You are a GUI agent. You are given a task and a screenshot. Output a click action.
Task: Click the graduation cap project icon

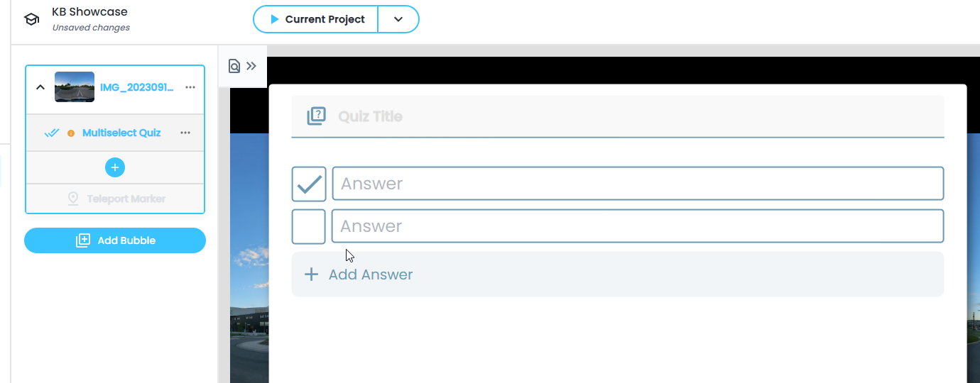(31, 19)
